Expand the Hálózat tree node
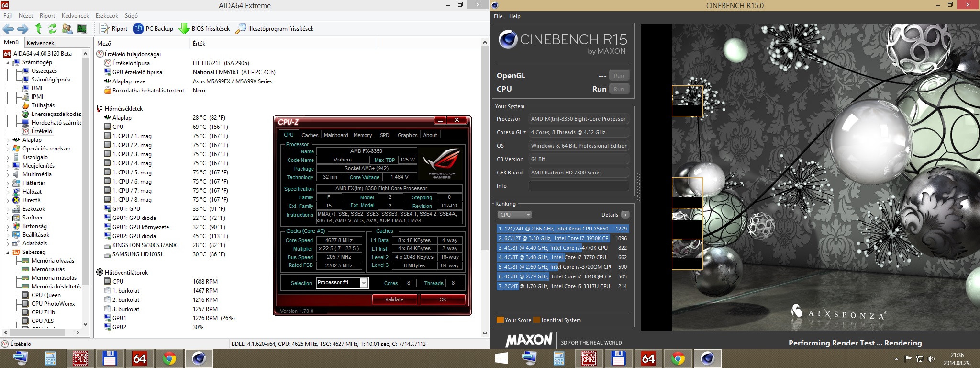 8,192
